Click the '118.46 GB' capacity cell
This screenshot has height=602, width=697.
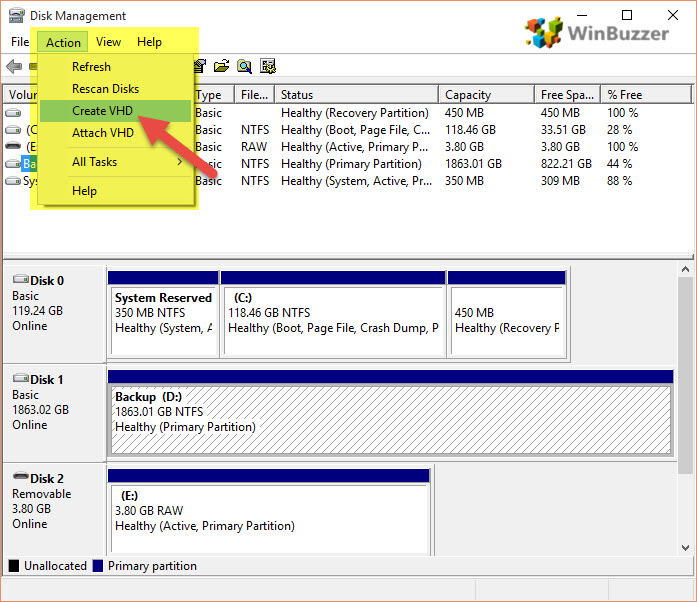click(470, 130)
